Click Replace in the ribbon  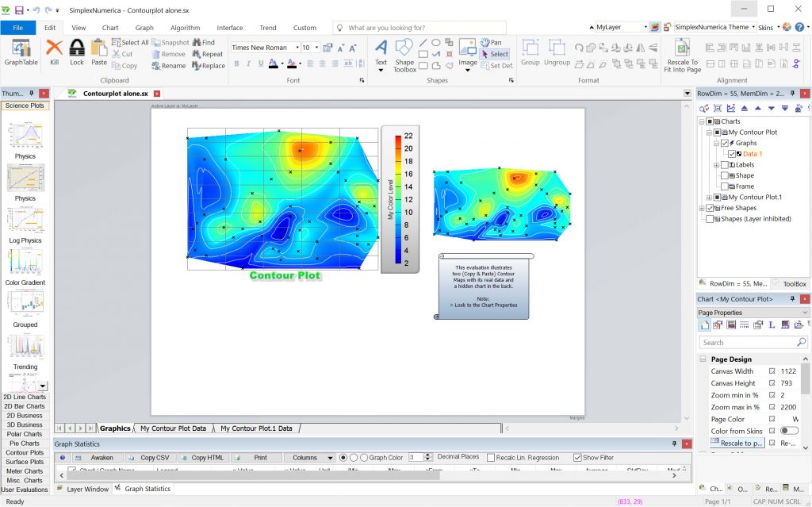point(209,66)
